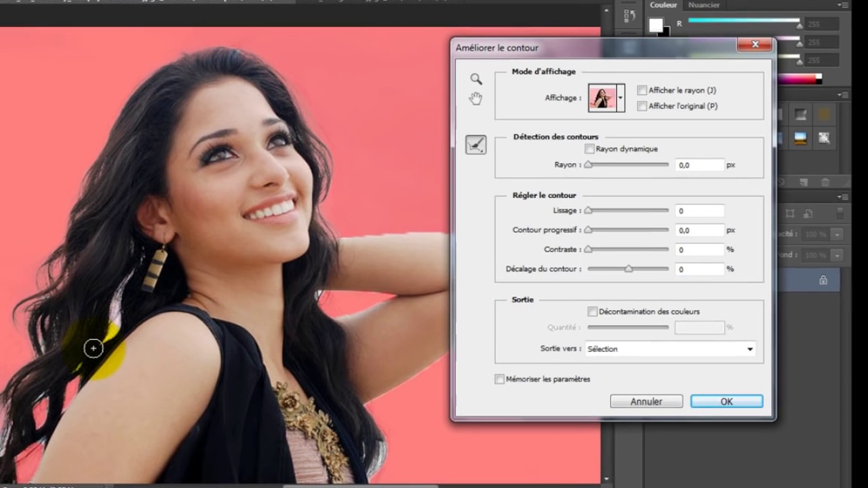Click the new style icon beside the trash
This screenshot has width=868, height=488.
pos(804,182)
